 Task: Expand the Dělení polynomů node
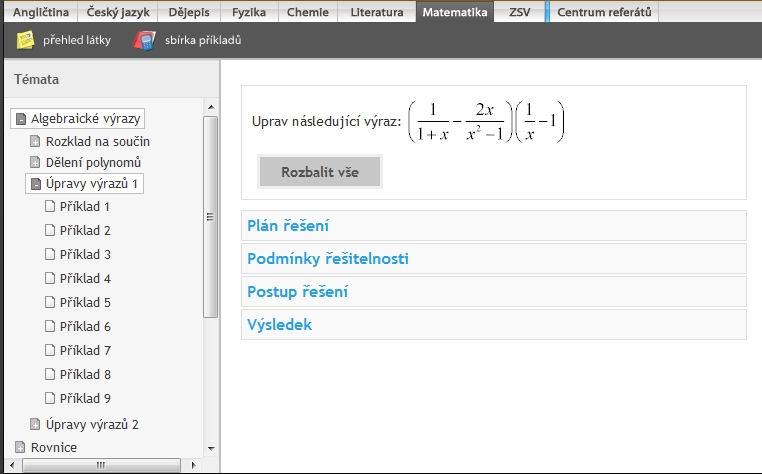click(35, 162)
